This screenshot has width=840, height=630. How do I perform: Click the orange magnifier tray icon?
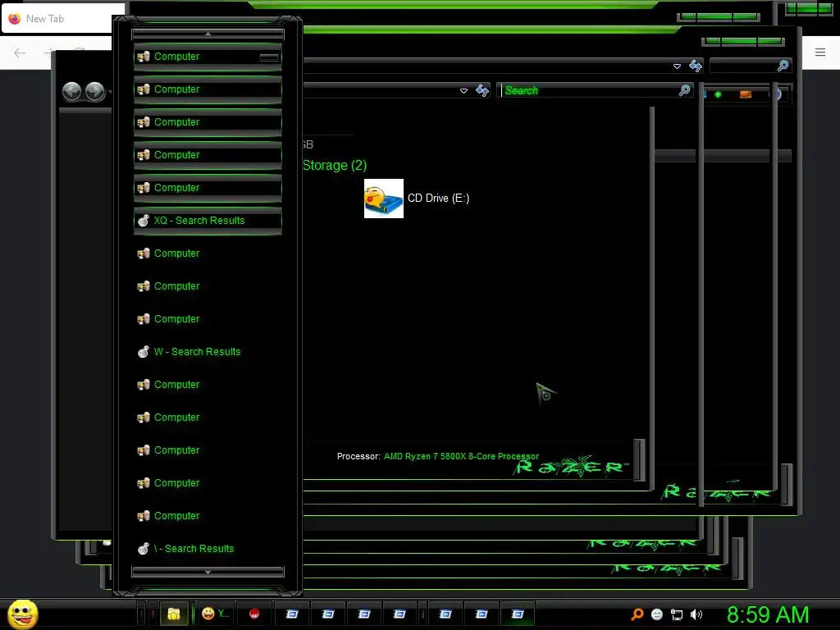tap(637, 614)
